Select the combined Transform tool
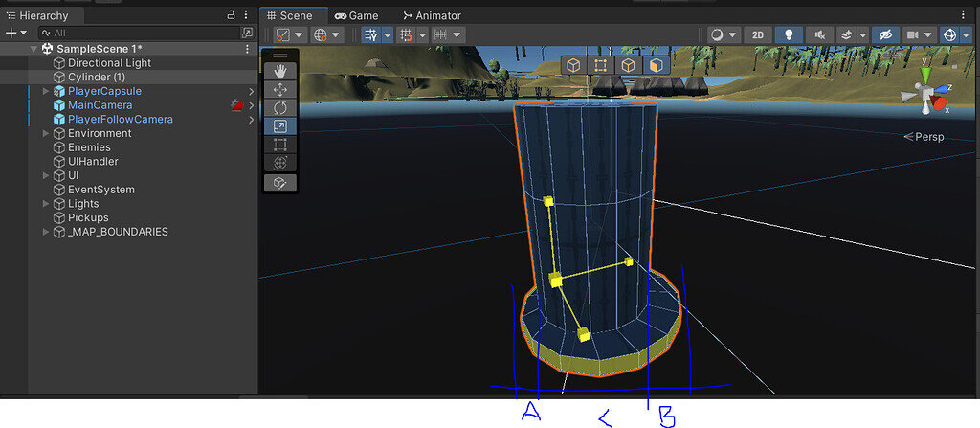This screenshot has width=980, height=428. click(279, 163)
